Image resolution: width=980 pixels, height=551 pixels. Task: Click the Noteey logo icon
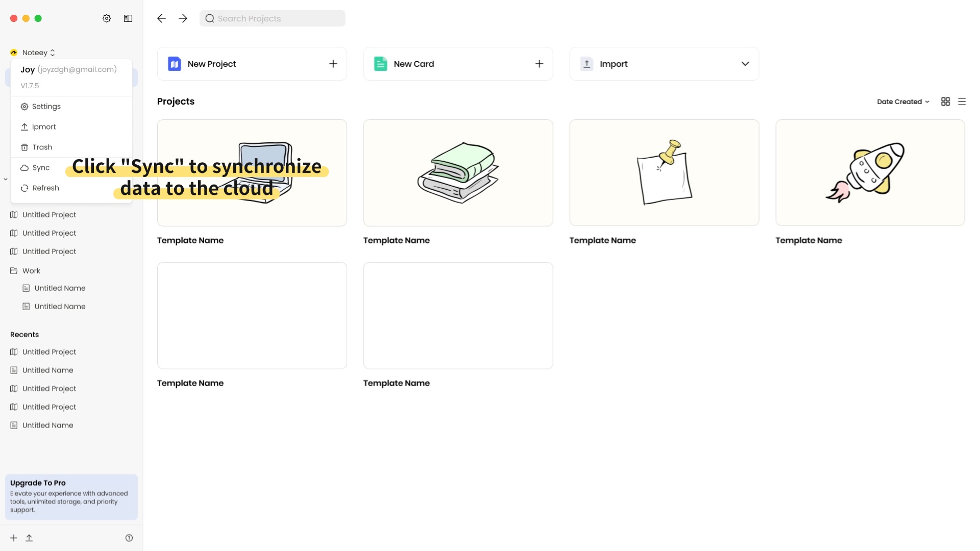(x=14, y=53)
